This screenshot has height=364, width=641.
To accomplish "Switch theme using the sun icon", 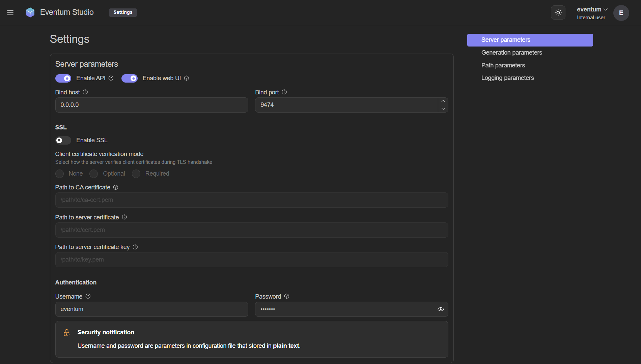I will click(x=558, y=12).
